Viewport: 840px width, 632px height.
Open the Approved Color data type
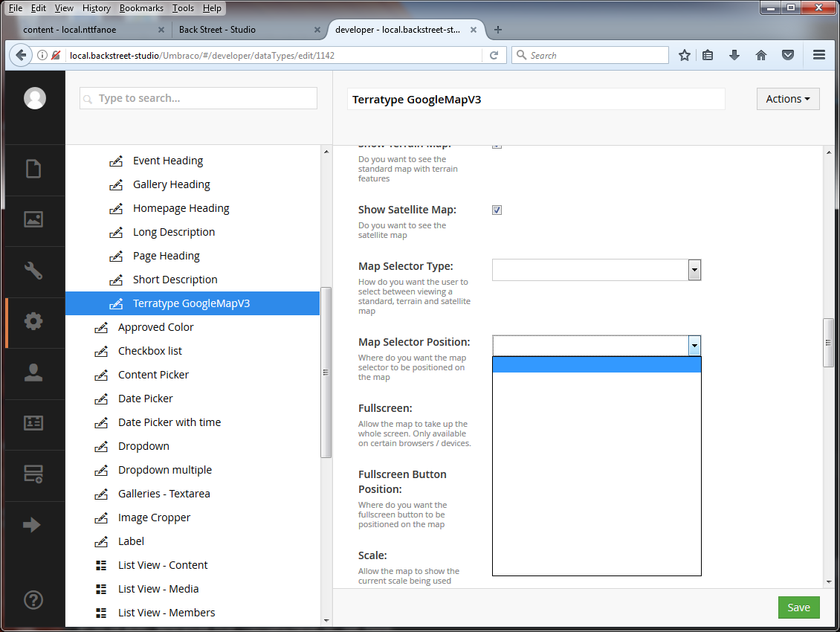coord(155,327)
